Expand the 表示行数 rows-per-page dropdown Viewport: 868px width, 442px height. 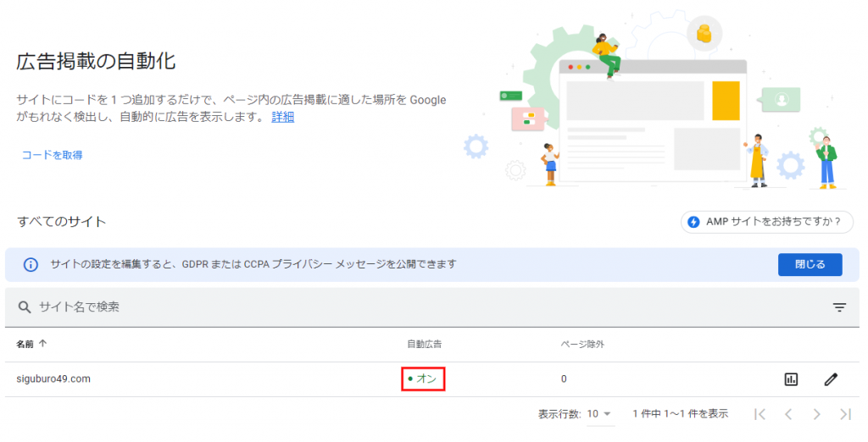pyautogui.click(x=600, y=414)
